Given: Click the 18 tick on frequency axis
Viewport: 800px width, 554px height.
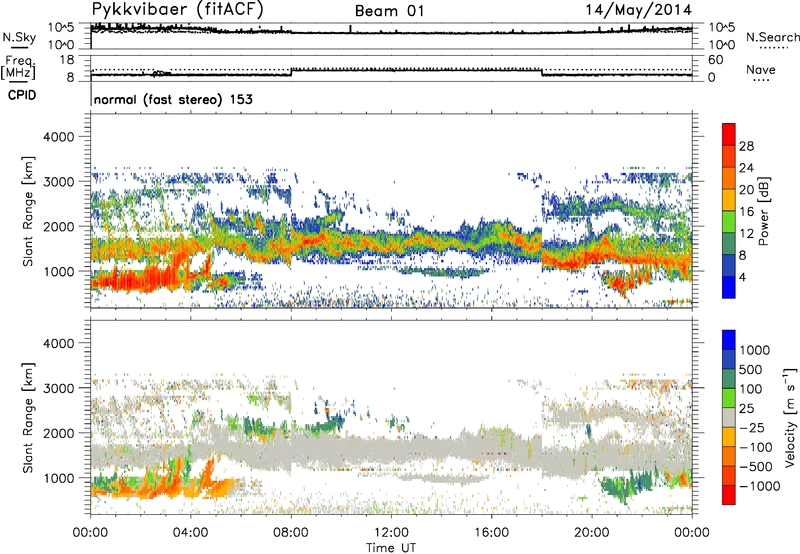Looking at the screenshot, I should 67,60.
